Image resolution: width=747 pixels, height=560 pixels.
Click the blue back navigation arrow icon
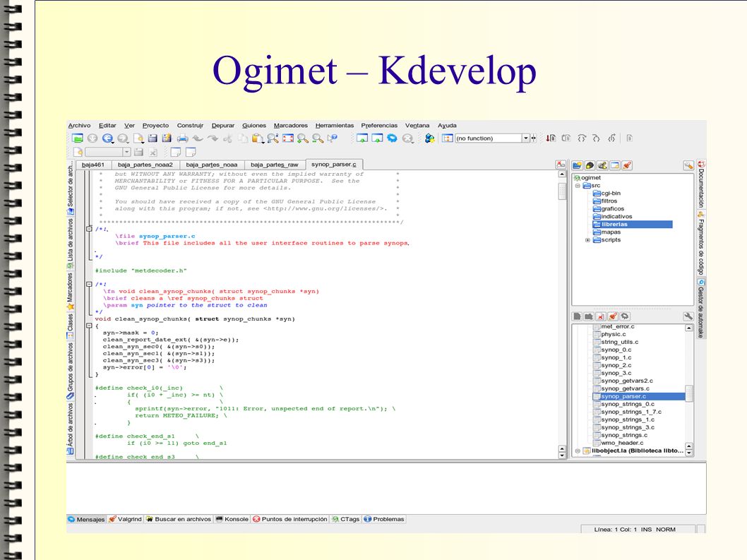[107, 138]
